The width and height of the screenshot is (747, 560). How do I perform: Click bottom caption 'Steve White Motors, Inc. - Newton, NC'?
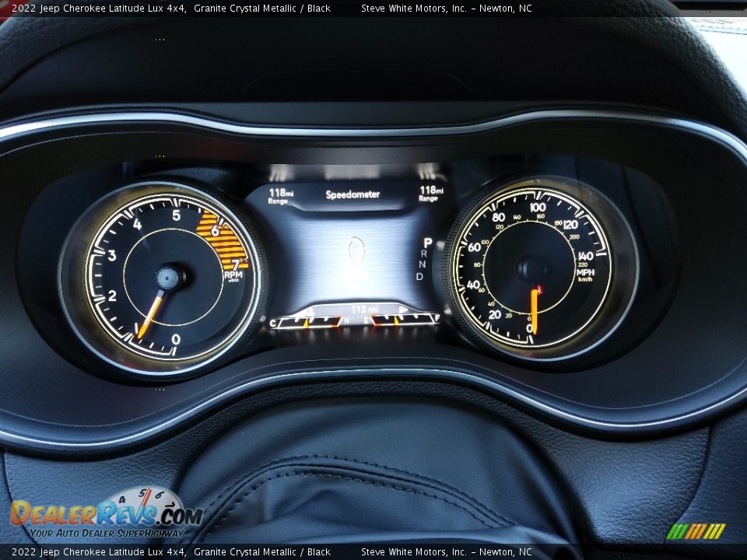point(447,552)
